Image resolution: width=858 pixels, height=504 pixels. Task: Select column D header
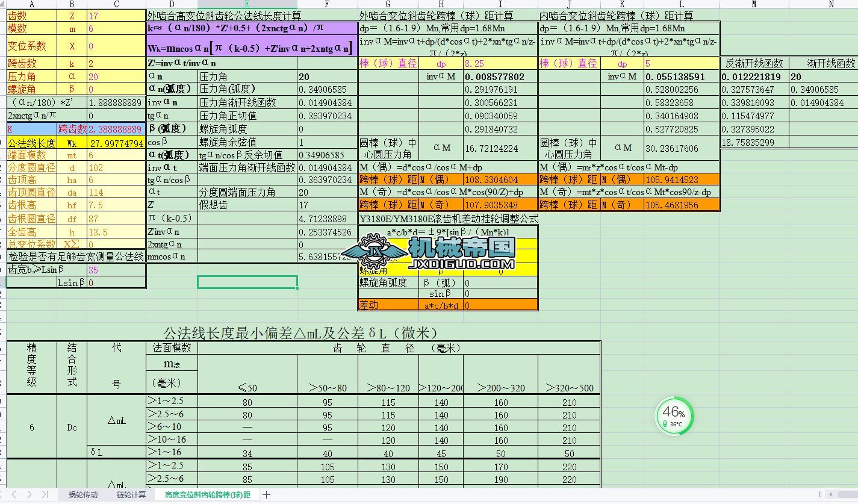pyautogui.click(x=172, y=4)
